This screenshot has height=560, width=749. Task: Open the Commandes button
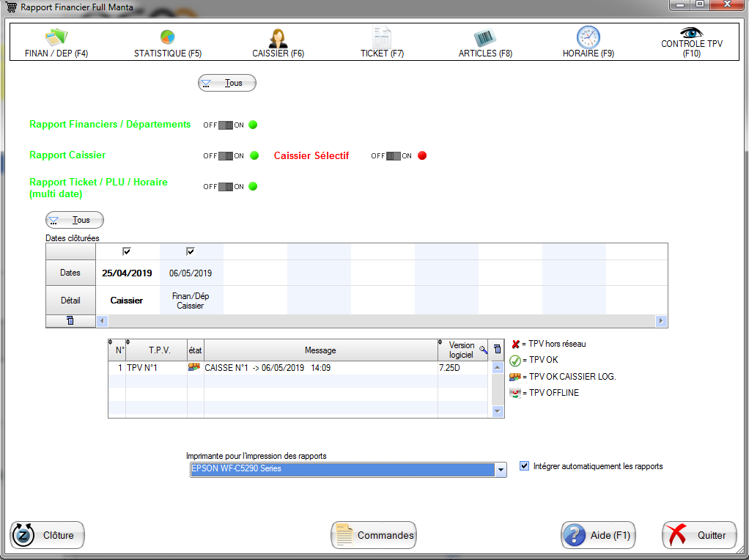click(x=374, y=535)
